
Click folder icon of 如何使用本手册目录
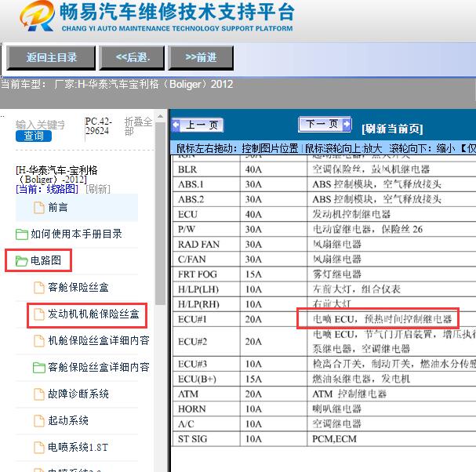[x=22, y=234]
